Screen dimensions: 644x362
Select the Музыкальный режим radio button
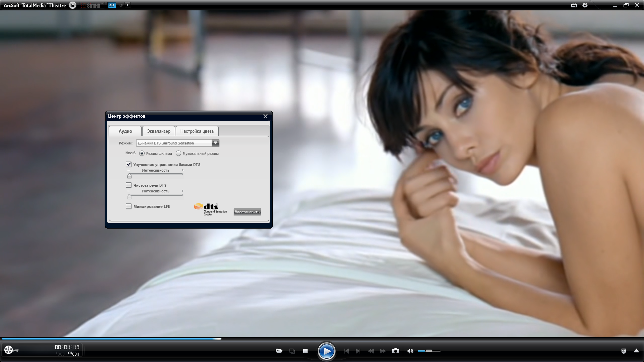(x=178, y=154)
